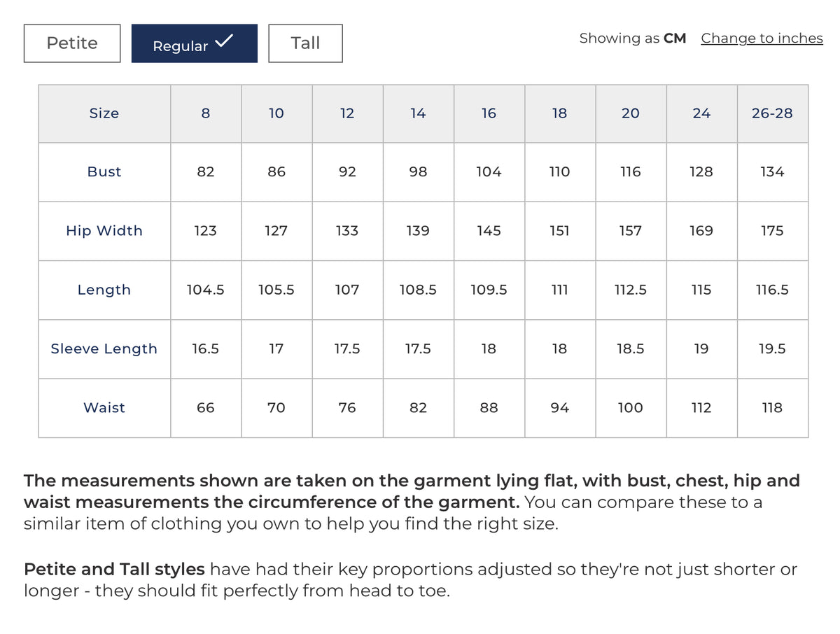The height and width of the screenshot is (634, 840).
Task: Click the Bust row label
Action: 104,172
